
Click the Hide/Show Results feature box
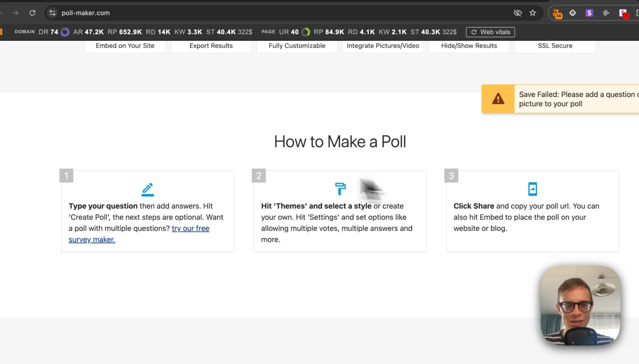tap(469, 46)
